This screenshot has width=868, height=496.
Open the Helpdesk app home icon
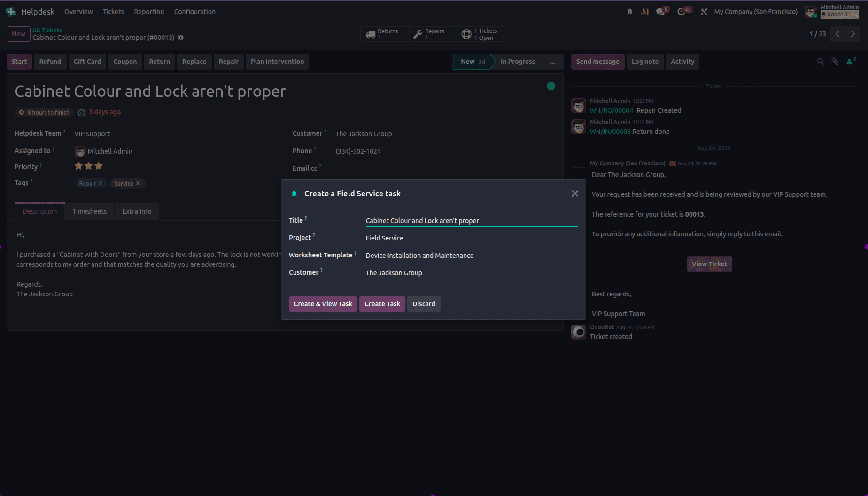pos(11,12)
